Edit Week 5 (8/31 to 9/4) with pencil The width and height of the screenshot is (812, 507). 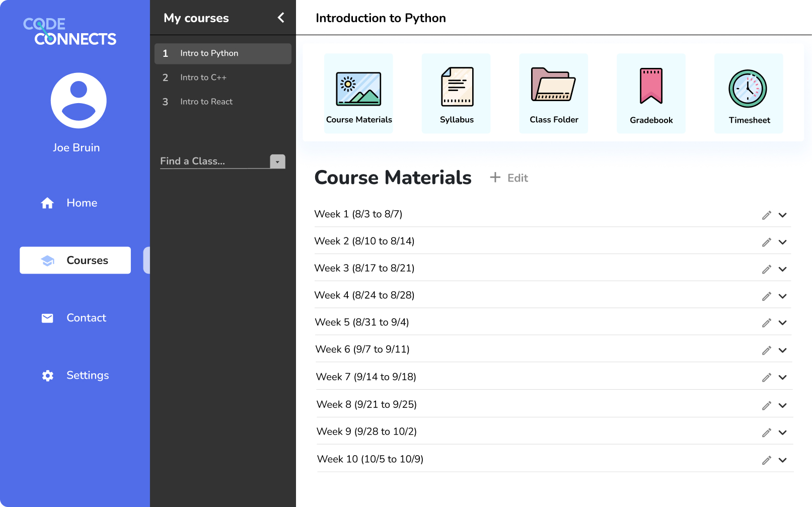click(x=767, y=323)
